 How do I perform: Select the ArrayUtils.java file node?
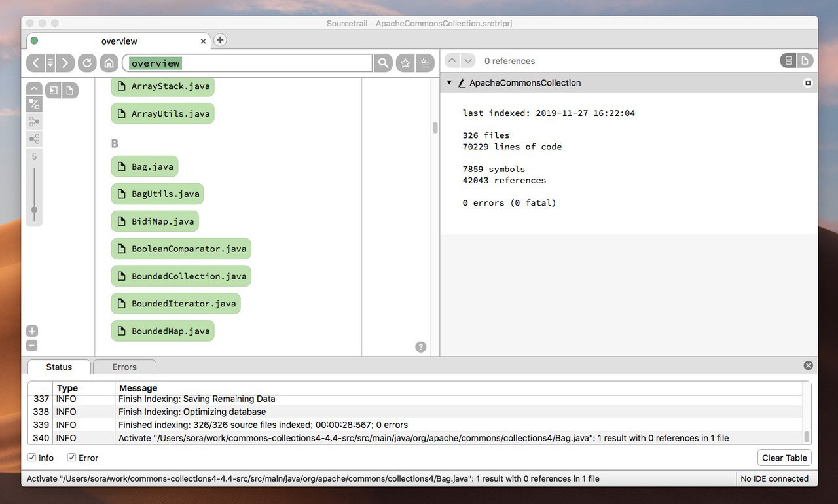162,113
